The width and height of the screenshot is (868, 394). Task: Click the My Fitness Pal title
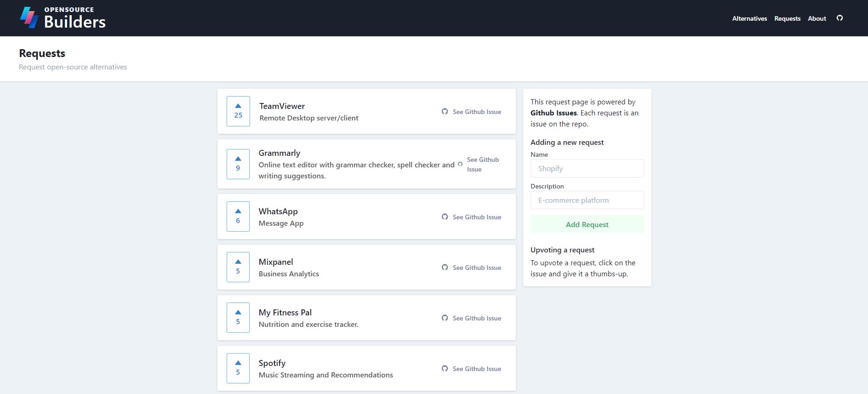(285, 313)
